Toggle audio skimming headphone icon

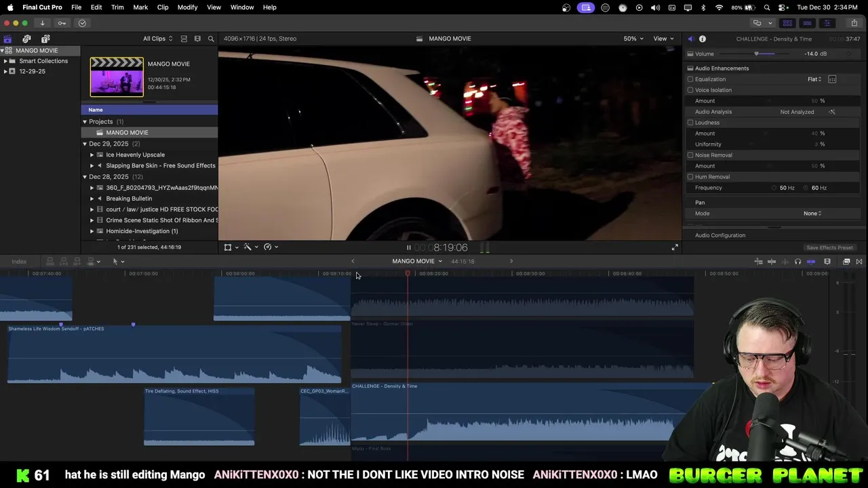point(797,262)
